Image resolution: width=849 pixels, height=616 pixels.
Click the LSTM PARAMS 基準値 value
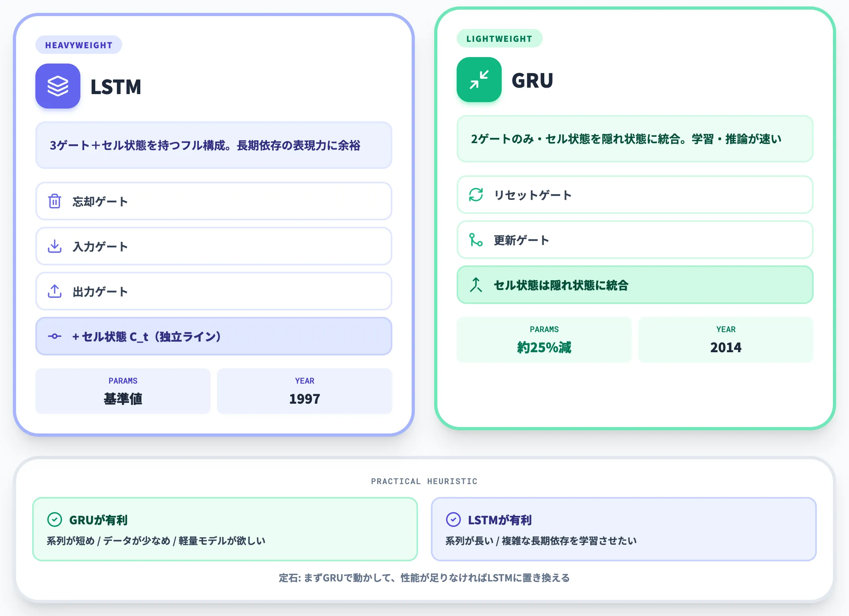point(123,398)
